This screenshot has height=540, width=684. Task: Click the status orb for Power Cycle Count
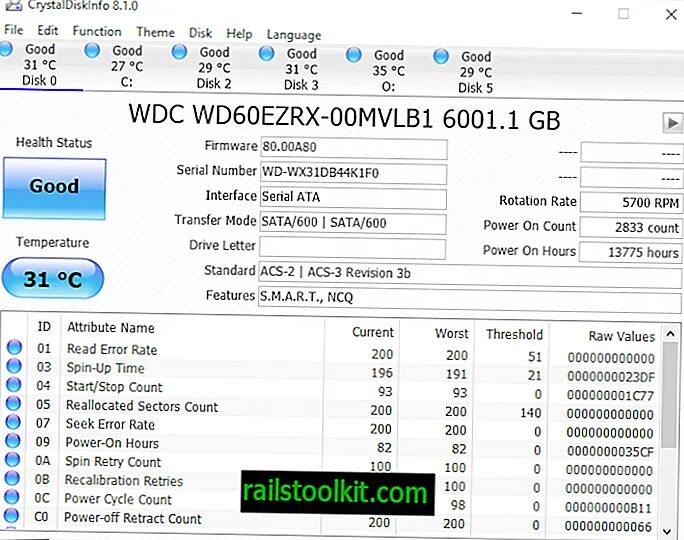click(11, 497)
